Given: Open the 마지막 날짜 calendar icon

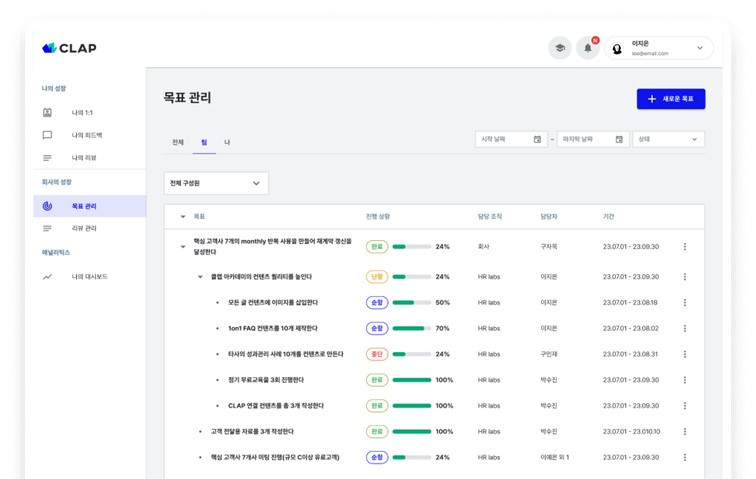Looking at the screenshot, I should point(619,139).
